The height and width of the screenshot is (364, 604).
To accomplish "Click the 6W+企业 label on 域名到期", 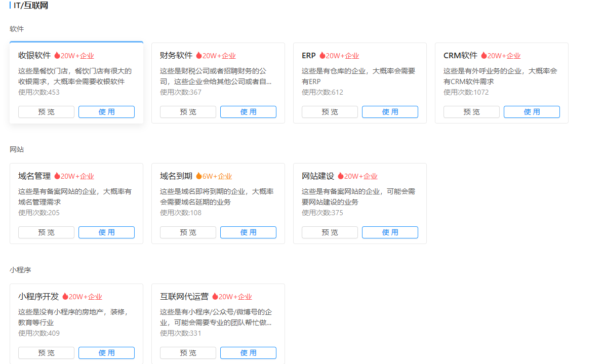I will (217, 176).
